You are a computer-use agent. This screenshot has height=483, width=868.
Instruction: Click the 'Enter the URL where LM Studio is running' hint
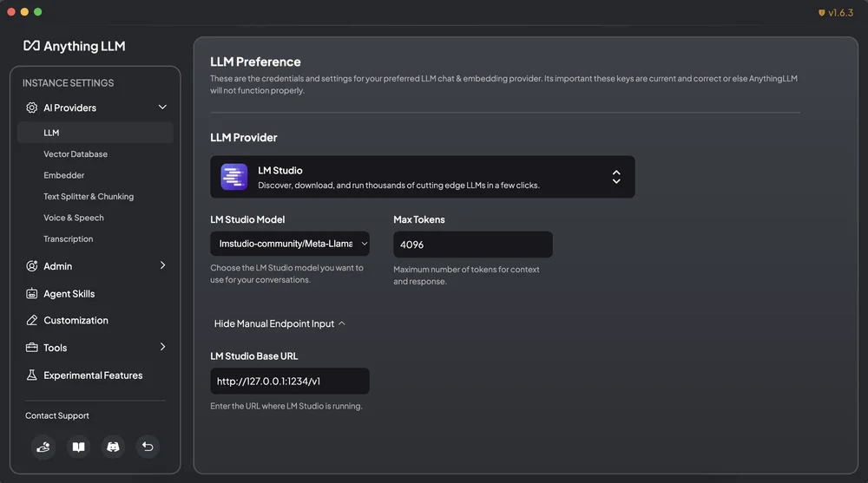click(x=286, y=406)
